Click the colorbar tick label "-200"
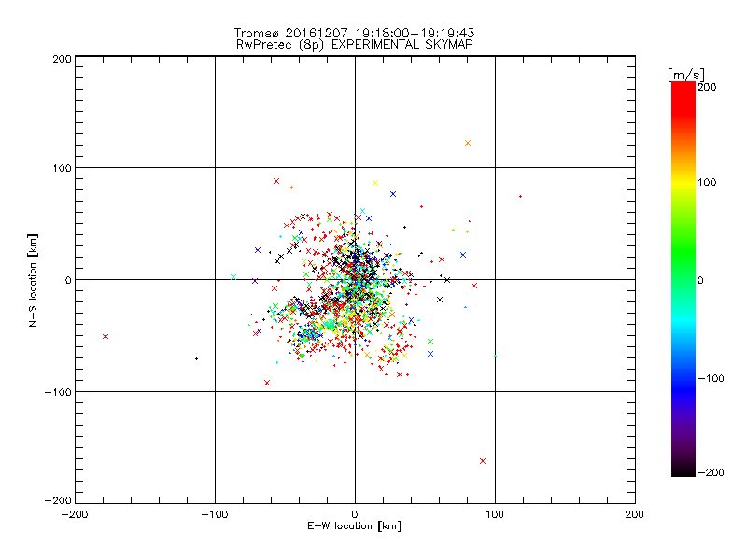 coord(711,472)
